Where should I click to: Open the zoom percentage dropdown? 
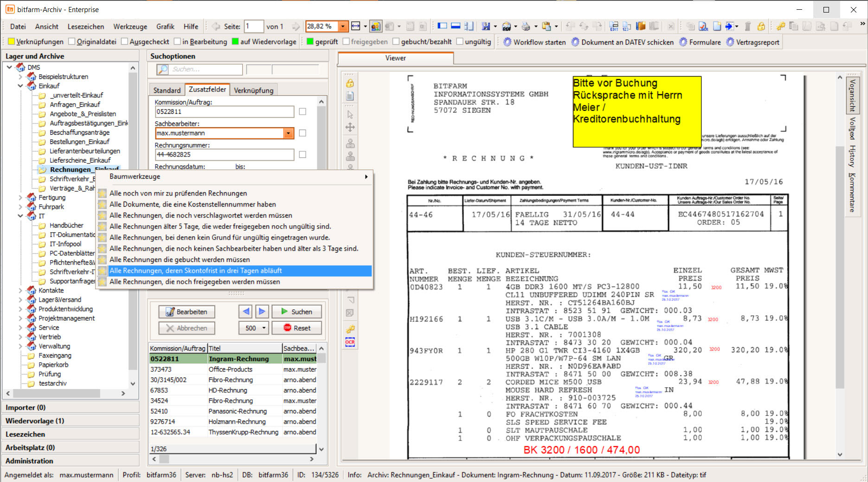pos(343,26)
